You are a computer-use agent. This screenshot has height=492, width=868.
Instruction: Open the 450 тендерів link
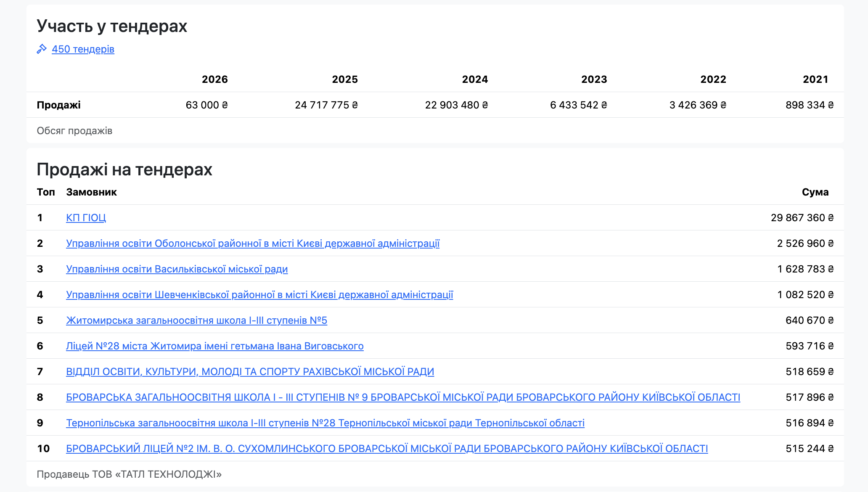tap(83, 49)
